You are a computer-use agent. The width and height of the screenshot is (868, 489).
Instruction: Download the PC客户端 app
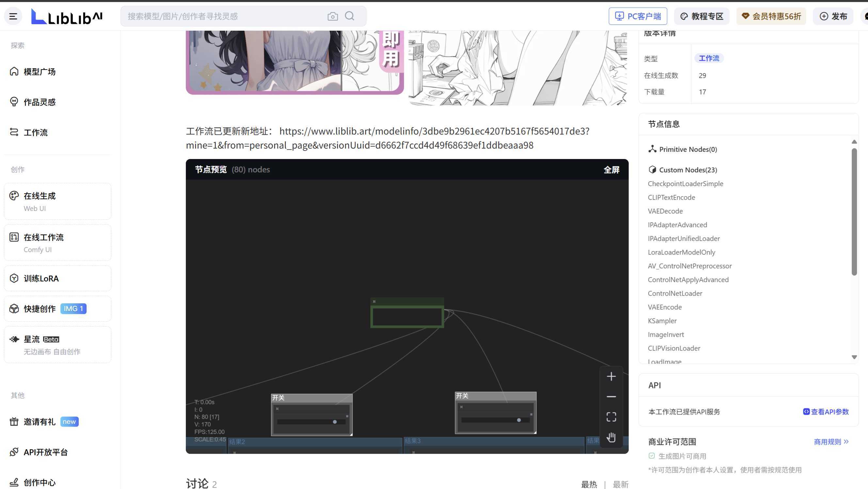pos(637,16)
